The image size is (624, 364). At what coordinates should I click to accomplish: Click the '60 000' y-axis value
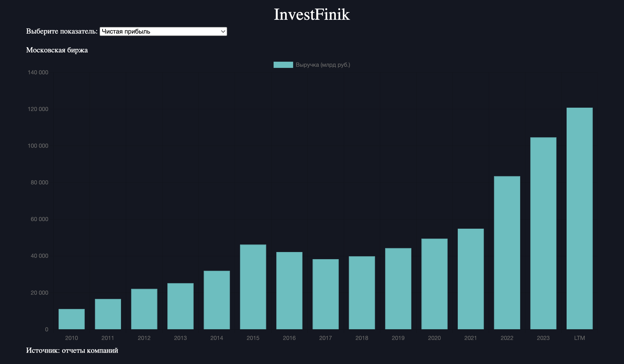(x=39, y=219)
